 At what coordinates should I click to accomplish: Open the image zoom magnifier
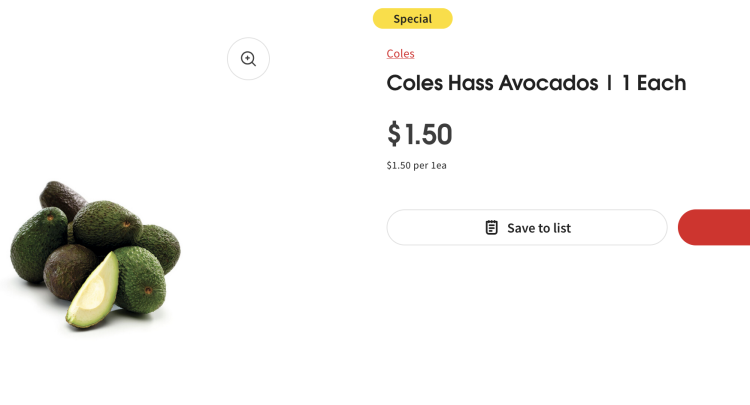pyautogui.click(x=248, y=59)
